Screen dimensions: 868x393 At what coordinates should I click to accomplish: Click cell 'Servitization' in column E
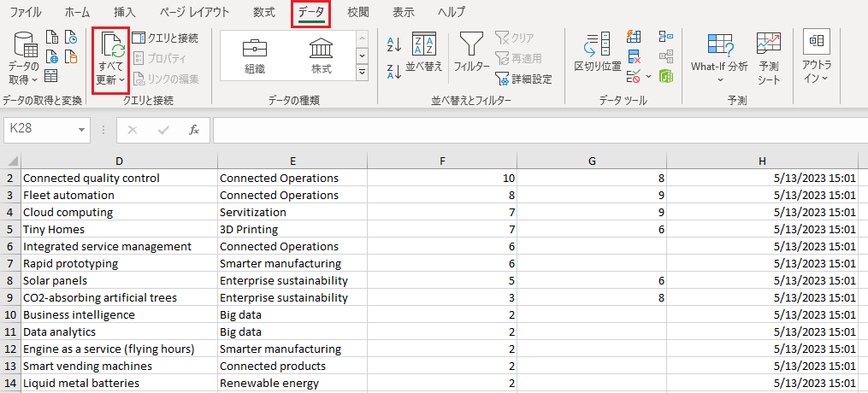(292, 212)
